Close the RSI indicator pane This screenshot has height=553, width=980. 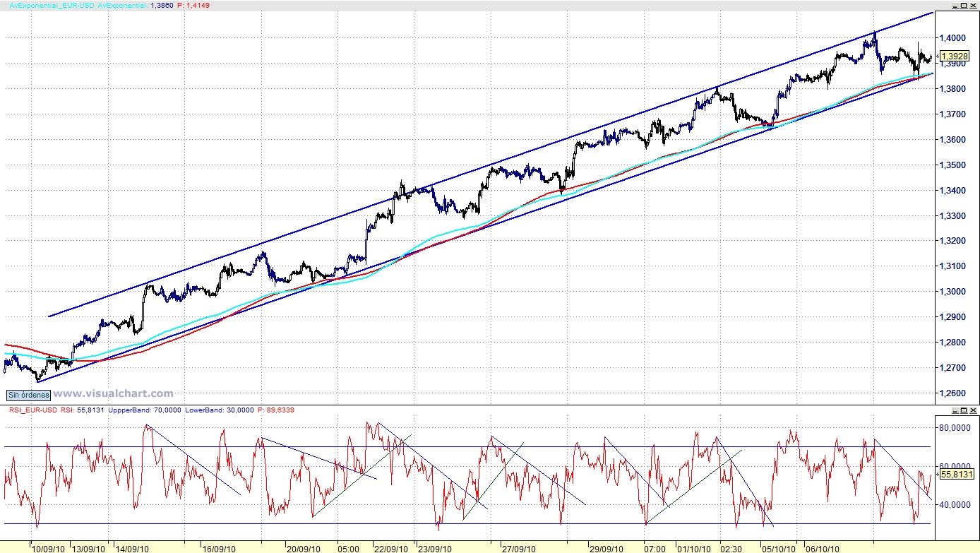(x=973, y=410)
